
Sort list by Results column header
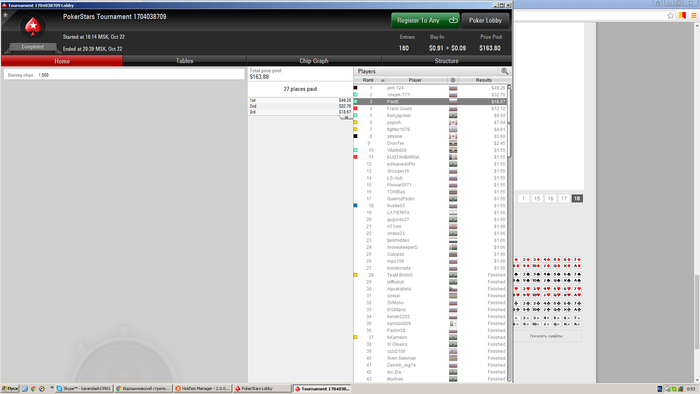click(483, 80)
